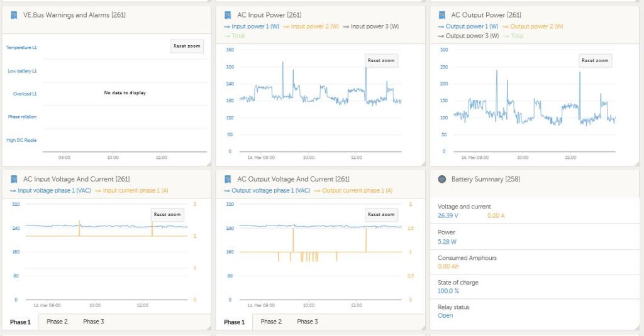Reset zoom on VE.Bus Warnings and Alarms chart
Screen dimensions: 644x336
pyautogui.click(x=187, y=46)
